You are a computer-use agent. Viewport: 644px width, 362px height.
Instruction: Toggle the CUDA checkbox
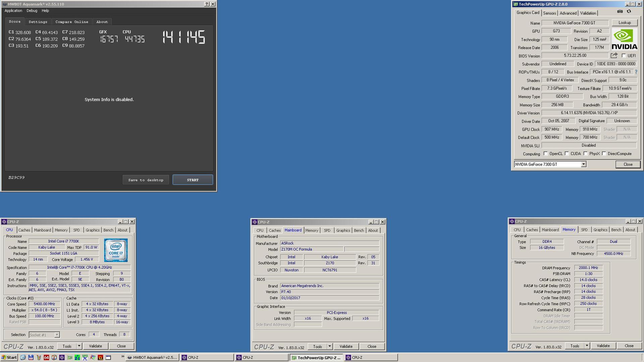tap(567, 154)
